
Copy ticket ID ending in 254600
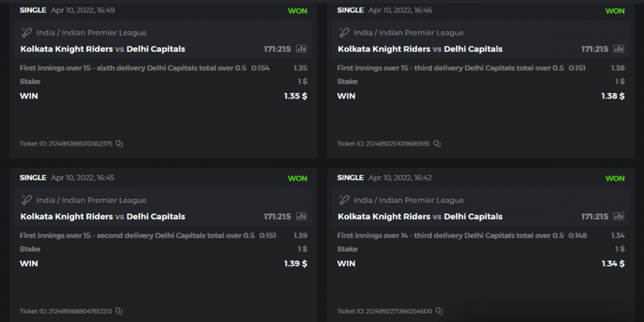439,311
